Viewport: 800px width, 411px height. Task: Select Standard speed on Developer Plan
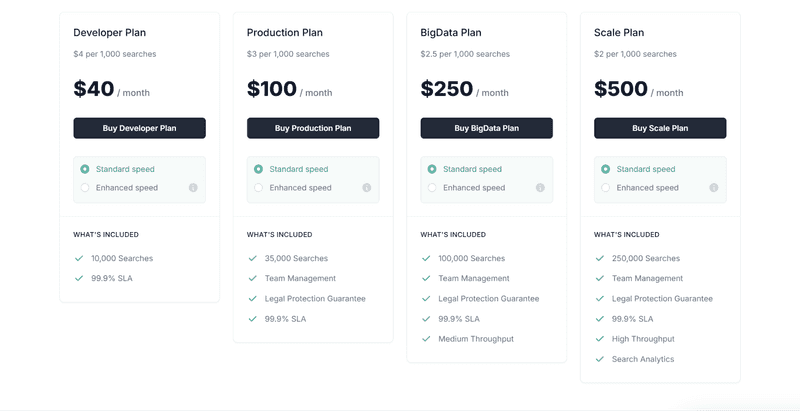pyautogui.click(x=85, y=169)
